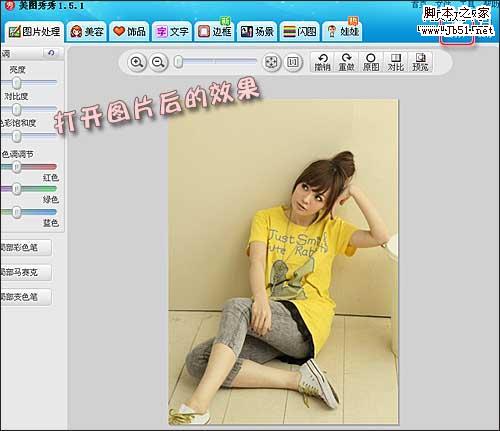The width and height of the screenshot is (500, 431).
Task: Click the zoom in magnifier icon
Action: [x=137, y=62]
